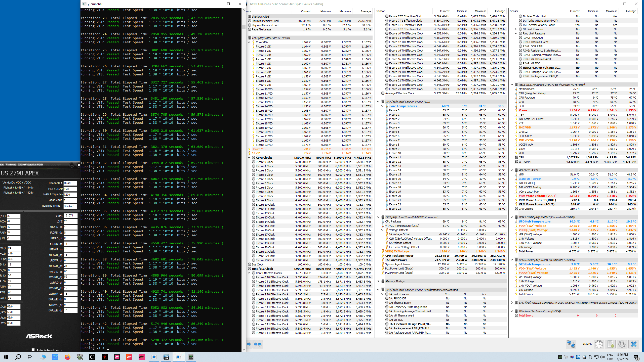Viewport: 644px width, 362px height.
Task: Expand the Memory Timings section
Action: (378, 281)
